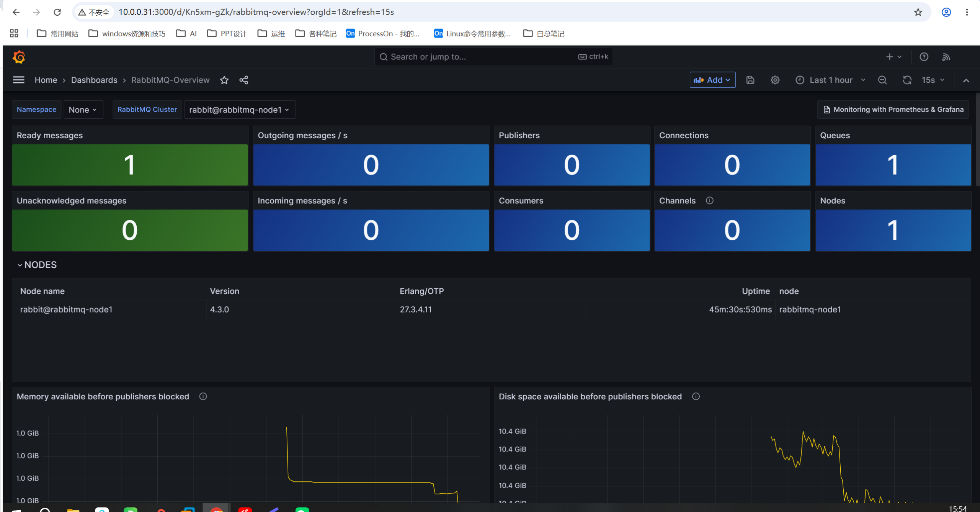Screen dimensions: 980x512
Task: Click the insecure site warning badge
Action: click(x=94, y=12)
